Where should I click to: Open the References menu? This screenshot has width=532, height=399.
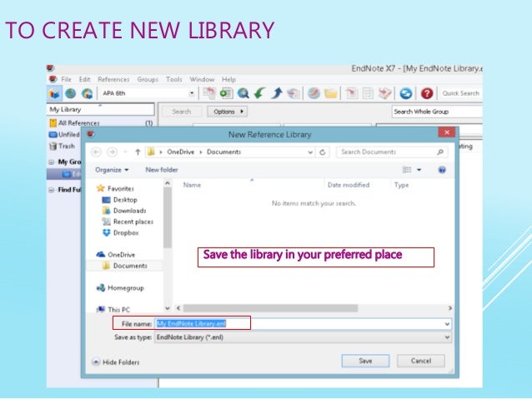[113, 79]
